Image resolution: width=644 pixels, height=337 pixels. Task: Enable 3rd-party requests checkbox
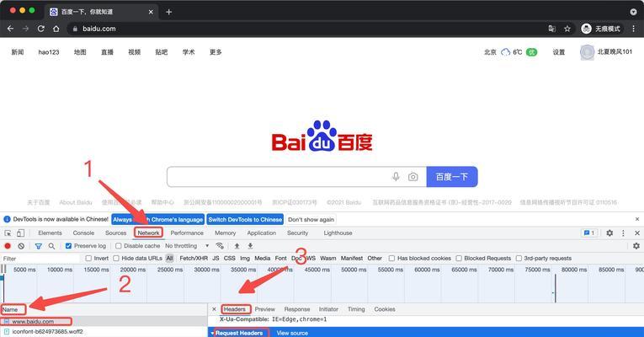click(519, 258)
